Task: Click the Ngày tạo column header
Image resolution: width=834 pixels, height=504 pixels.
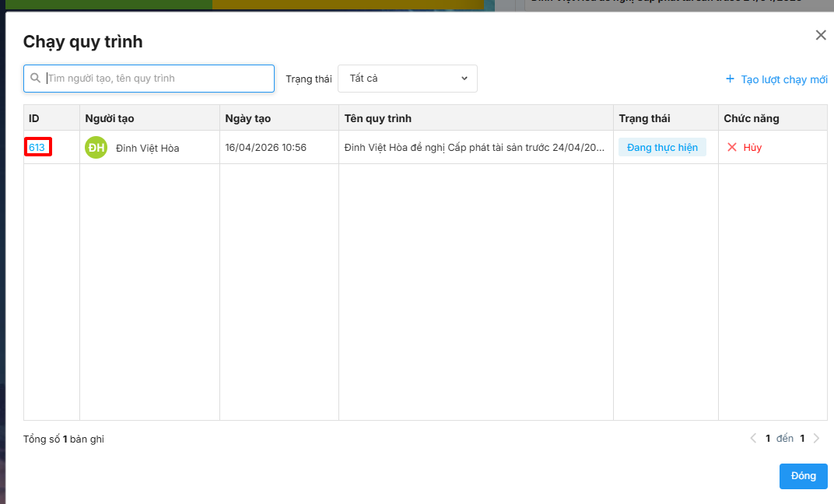Action: (x=247, y=118)
